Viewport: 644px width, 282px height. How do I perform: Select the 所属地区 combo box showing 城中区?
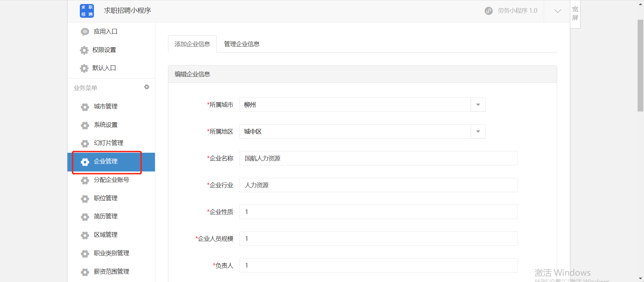pos(363,132)
